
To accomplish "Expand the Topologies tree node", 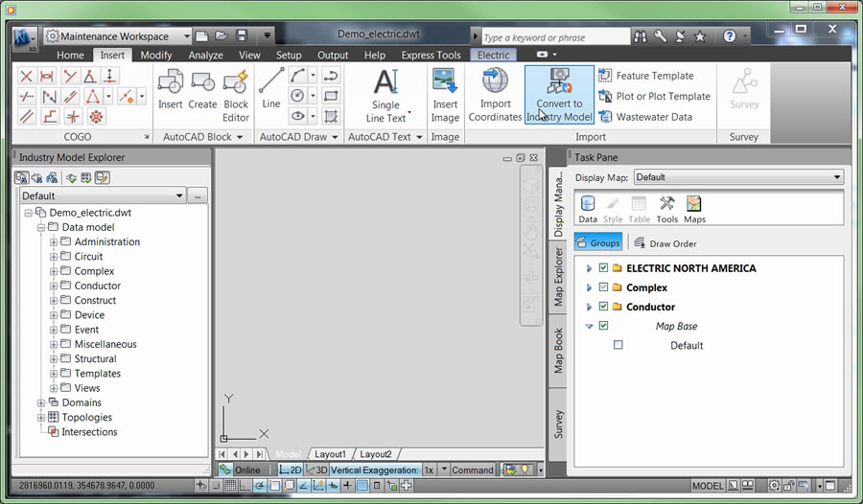I will [x=40, y=417].
